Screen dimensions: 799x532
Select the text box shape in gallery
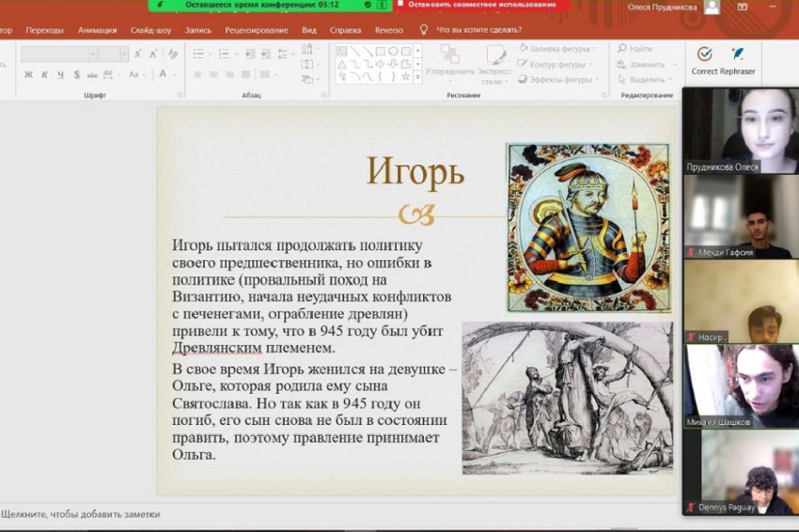coord(342,52)
